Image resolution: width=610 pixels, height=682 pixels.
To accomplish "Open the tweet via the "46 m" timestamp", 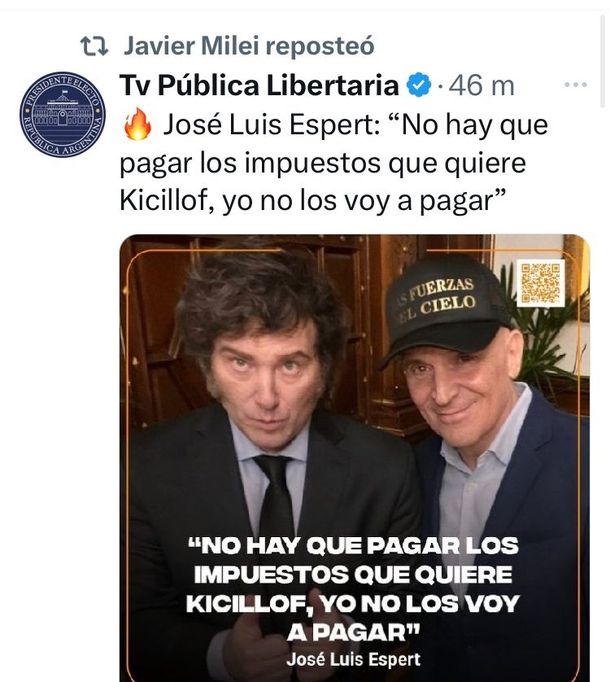I will pyautogui.click(x=482, y=85).
